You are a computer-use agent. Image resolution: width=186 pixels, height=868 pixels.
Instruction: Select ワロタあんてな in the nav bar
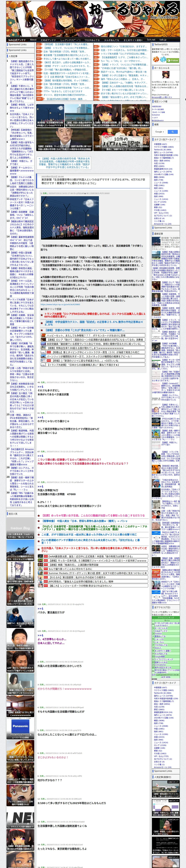[x=92, y=40]
